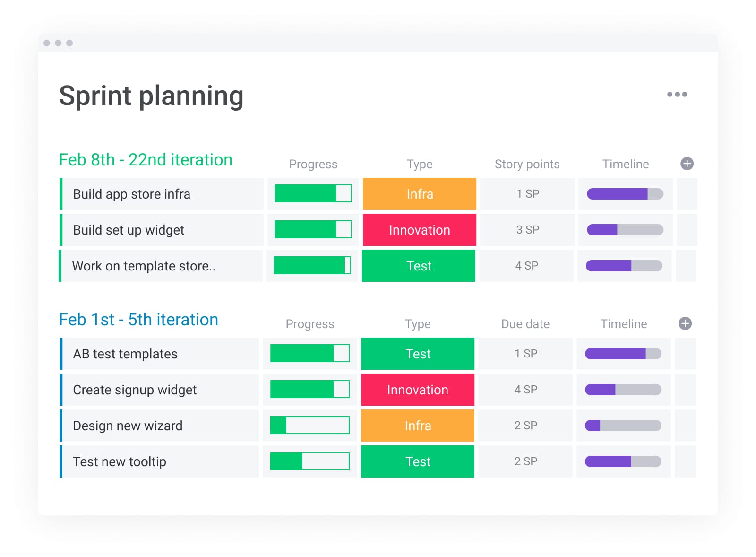Click the plus icon in Feb 1st iteration header

coord(685,323)
